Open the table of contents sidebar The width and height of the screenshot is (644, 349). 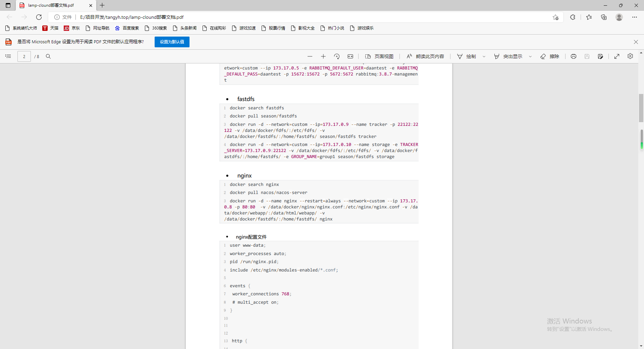tap(8, 56)
